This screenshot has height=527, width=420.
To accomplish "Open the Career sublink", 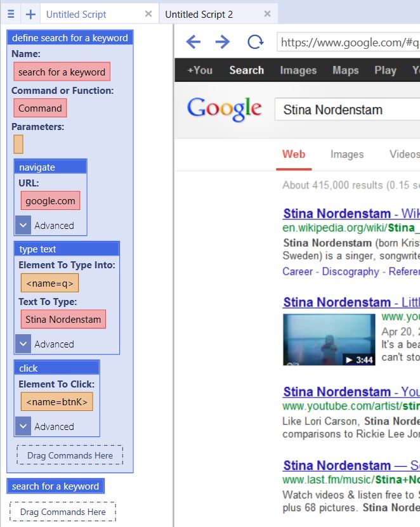I will (298, 271).
